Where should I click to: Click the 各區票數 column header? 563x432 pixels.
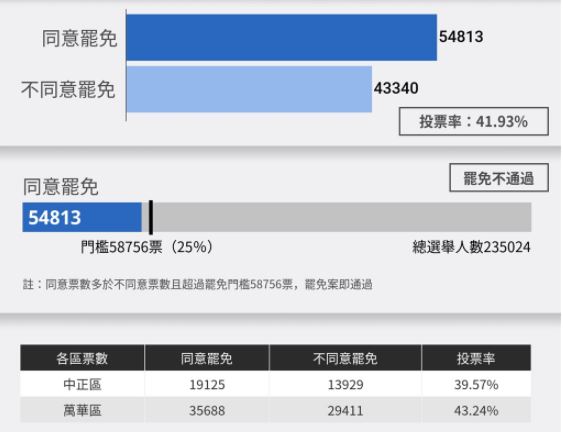coord(82,358)
